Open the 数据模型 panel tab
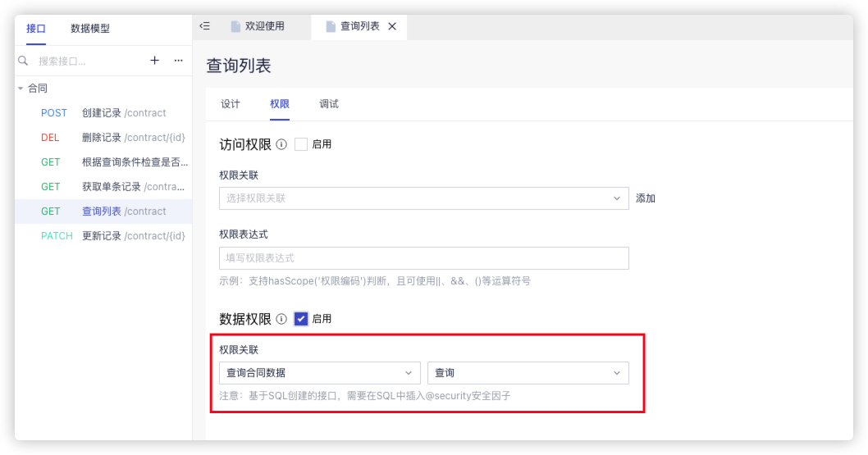The image size is (868, 455). pos(90,29)
